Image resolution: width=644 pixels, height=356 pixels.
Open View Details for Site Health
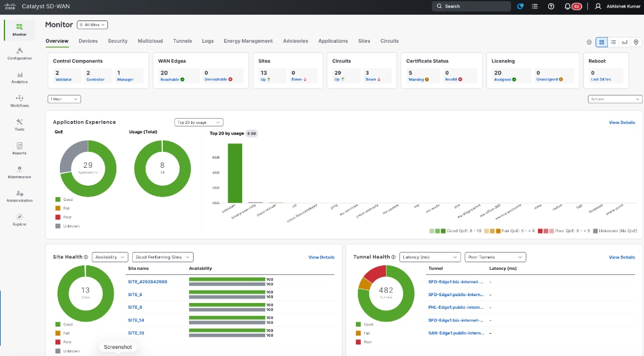pos(321,257)
